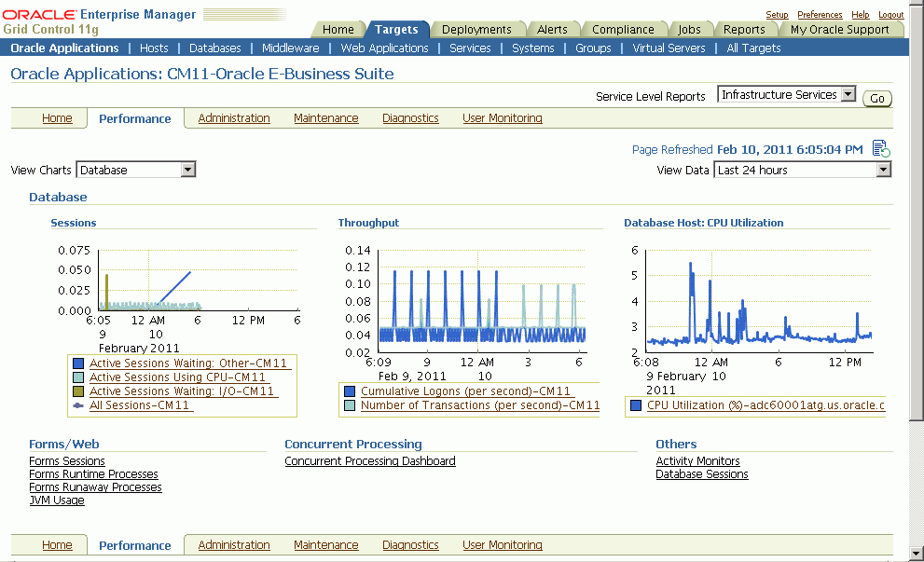Image resolution: width=924 pixels, height=562 pixels.
Task: Open the Deployments tab
Action: (476, 30)
